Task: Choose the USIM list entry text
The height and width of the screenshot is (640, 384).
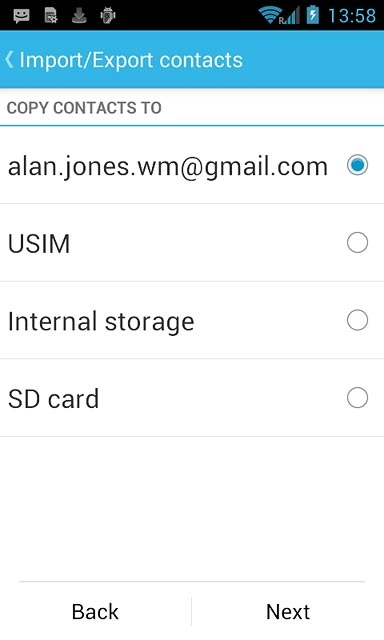Action: [x=39, y=244]
